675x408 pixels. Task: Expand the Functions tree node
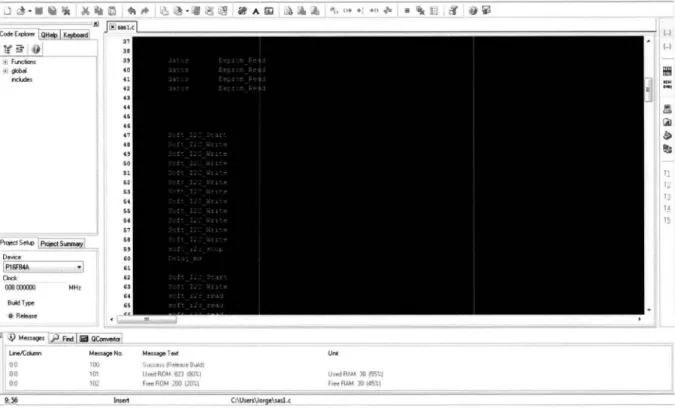[x=5, y=62]
